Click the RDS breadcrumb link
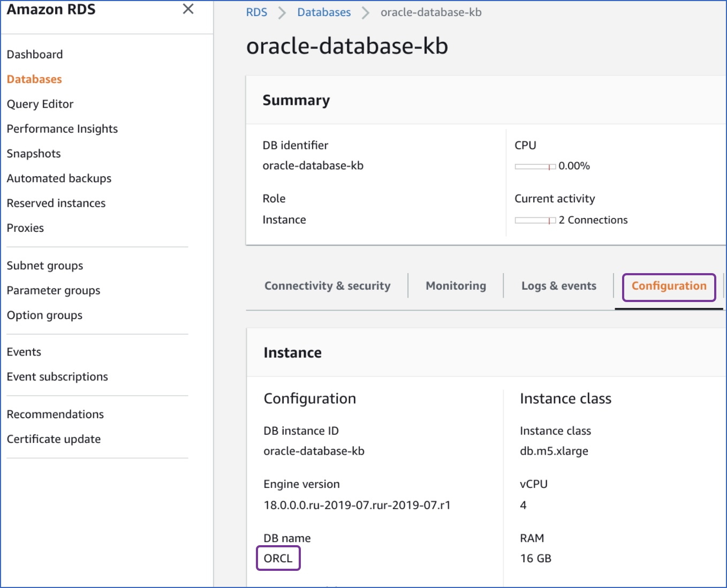The width and height of the screenshot is (727, 588). click(256, 12)
